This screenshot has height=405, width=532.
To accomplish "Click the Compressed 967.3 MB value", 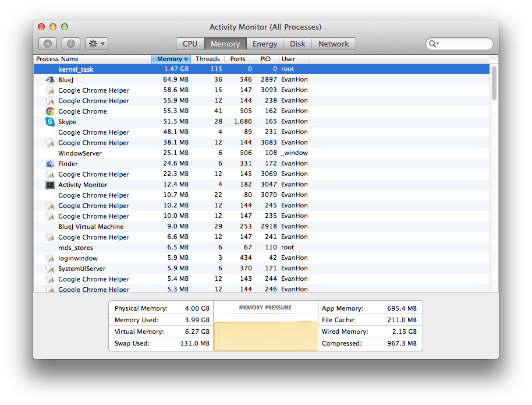I will pos(402,343).
